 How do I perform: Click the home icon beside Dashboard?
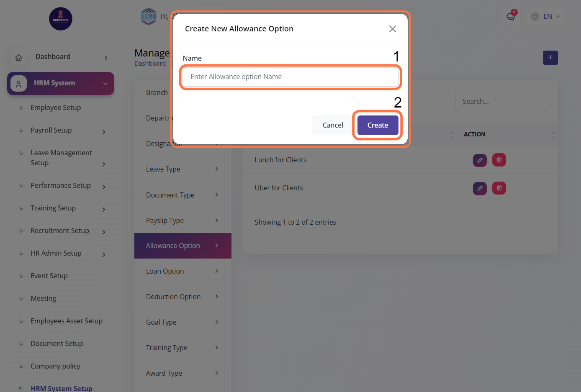tap(19, 58)
